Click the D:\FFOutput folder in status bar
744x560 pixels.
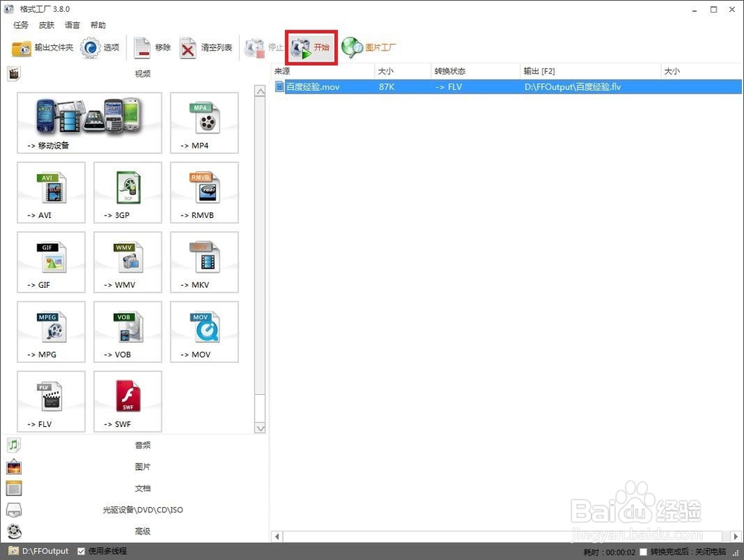(39, 551)
